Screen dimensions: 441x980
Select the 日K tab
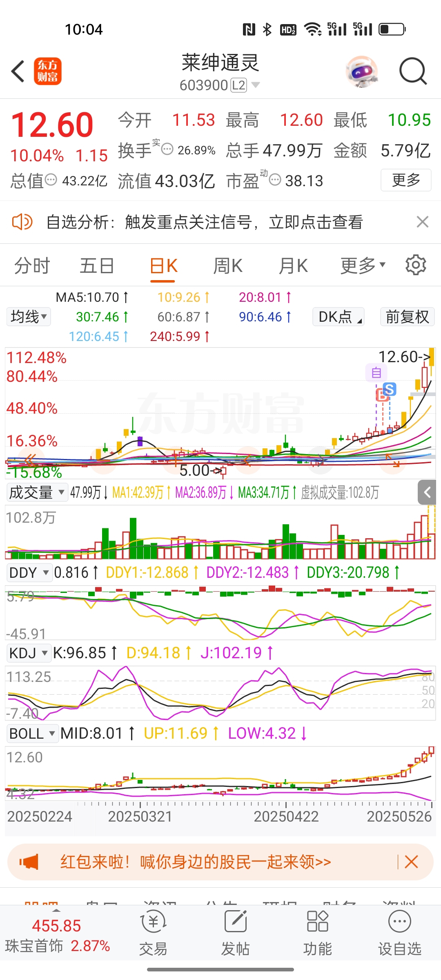[x=163, y=266]
